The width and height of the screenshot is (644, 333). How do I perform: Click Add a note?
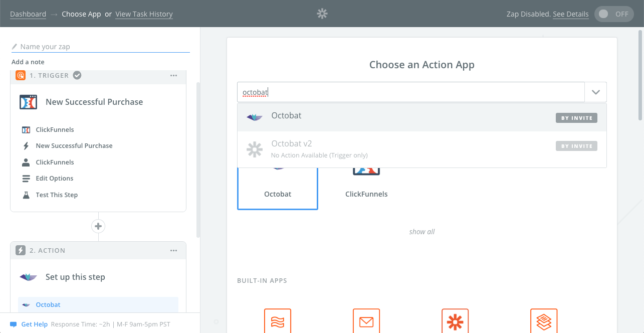coord(28,62)
